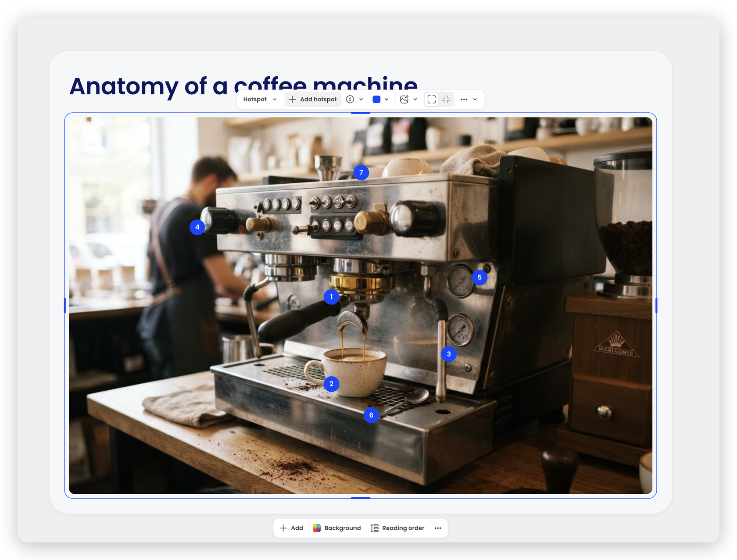
Task: Click the Add hotspot button
Action: 313,100
